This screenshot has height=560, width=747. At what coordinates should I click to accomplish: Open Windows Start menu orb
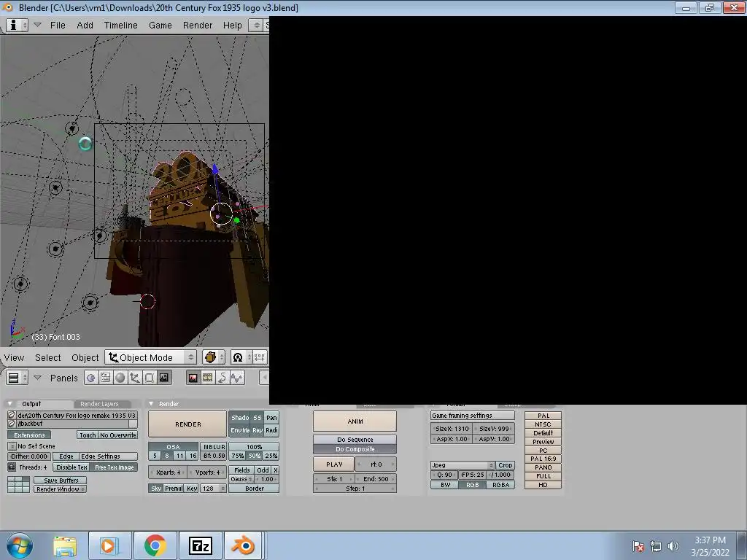tap(20, 545)
